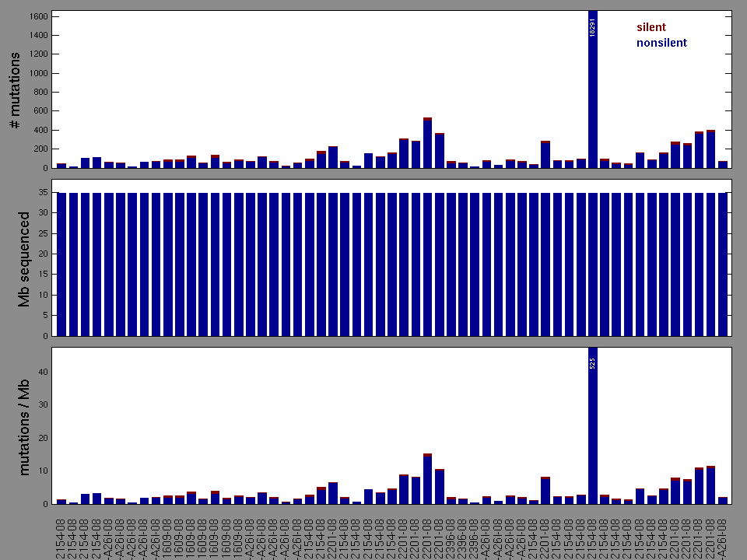This screenshot has width=747, height=560.
Task: Click the 15 tick on Mb sequenced axis
Action: pos(43,274)
